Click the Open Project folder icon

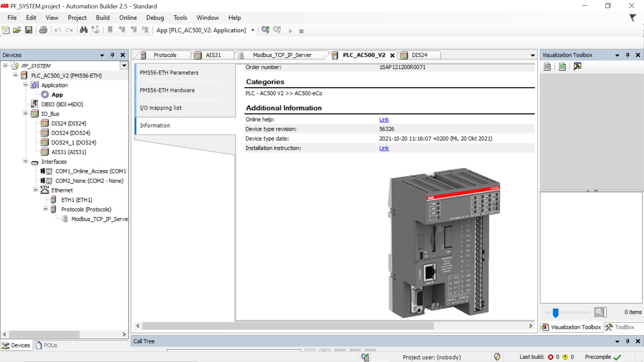coord(17,30)
